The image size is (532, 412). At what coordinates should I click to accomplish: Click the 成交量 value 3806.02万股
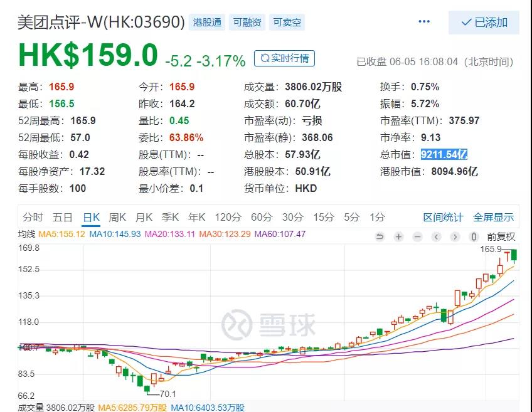coord(313,87)
